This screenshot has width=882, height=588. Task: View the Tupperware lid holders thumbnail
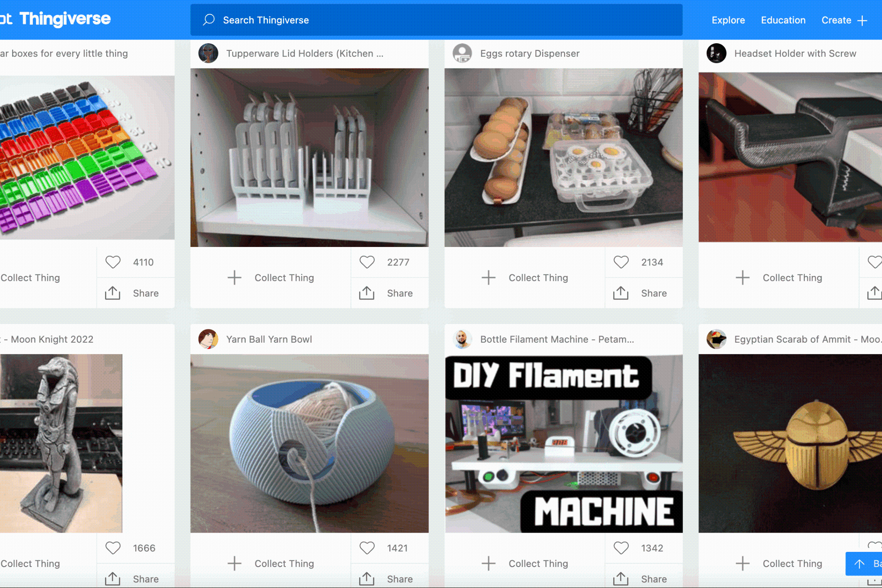(x=310, y=157)
